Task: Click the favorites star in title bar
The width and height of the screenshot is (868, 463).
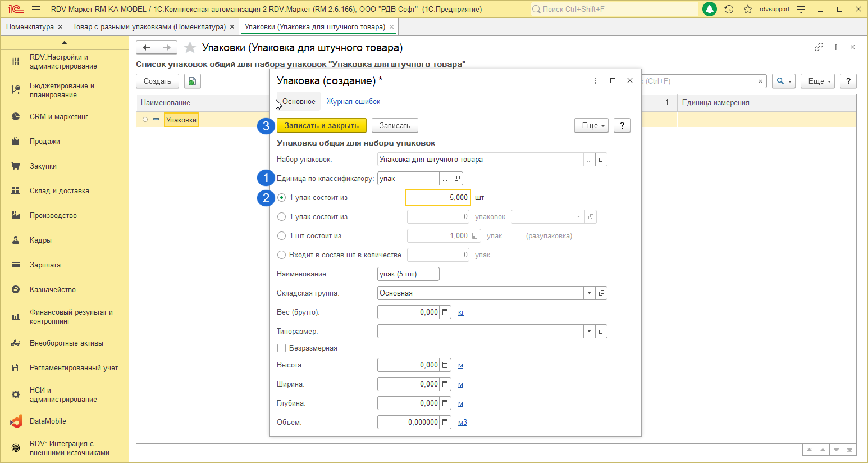Action: pos(747,10)
